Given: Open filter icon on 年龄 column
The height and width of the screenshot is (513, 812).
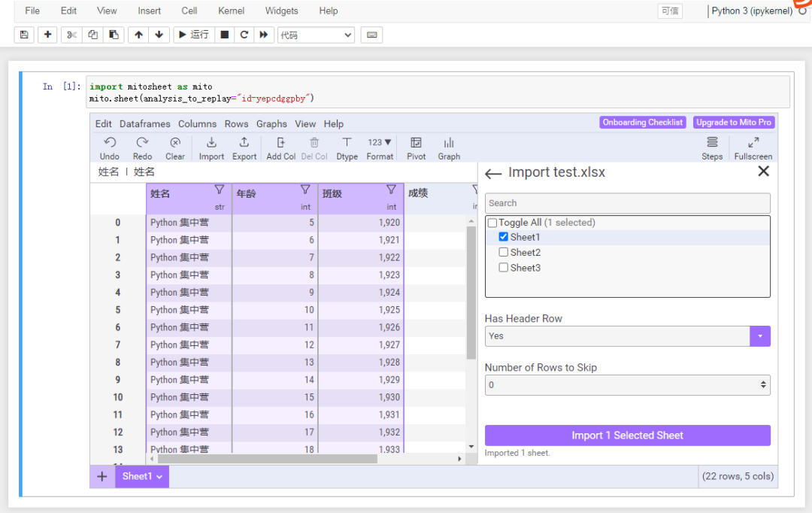Looking at the screenshot, I should 305,190.
